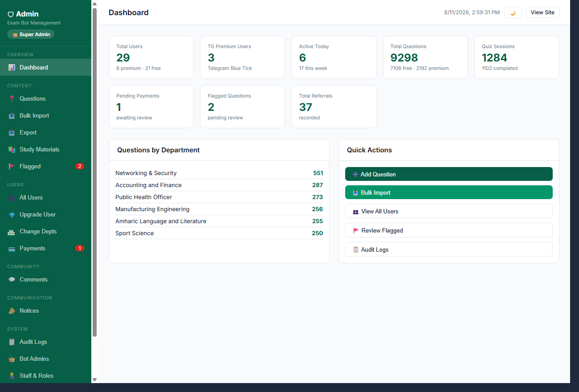The image size is (579, 392).
Task: Click the question mark icon beside Questions
Action: point(12,99)
